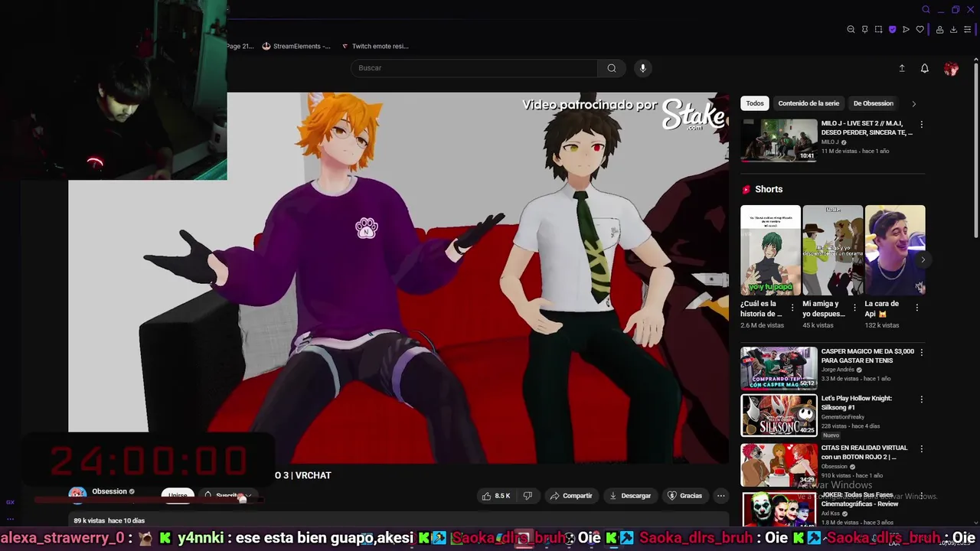This screenshot has height=551, width=980.
Task: Click the zoom-out magnifier icon in address bar
Action: coord(851,30)
